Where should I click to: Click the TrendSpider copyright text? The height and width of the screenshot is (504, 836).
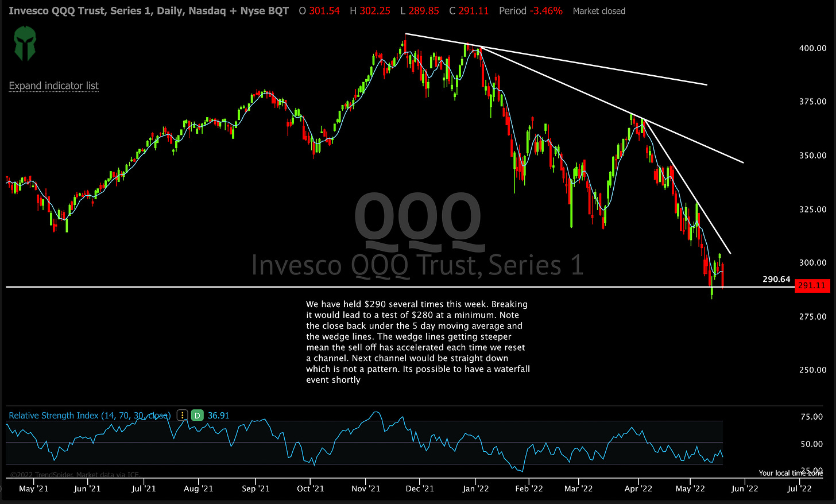point(74,475)
